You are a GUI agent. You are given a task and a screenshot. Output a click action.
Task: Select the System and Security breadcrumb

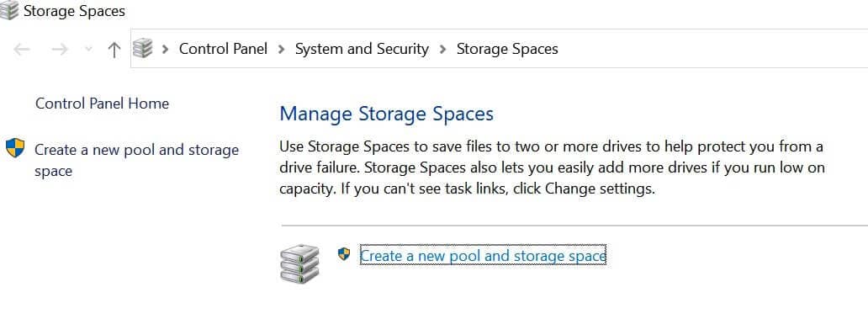tap(362, 49)
